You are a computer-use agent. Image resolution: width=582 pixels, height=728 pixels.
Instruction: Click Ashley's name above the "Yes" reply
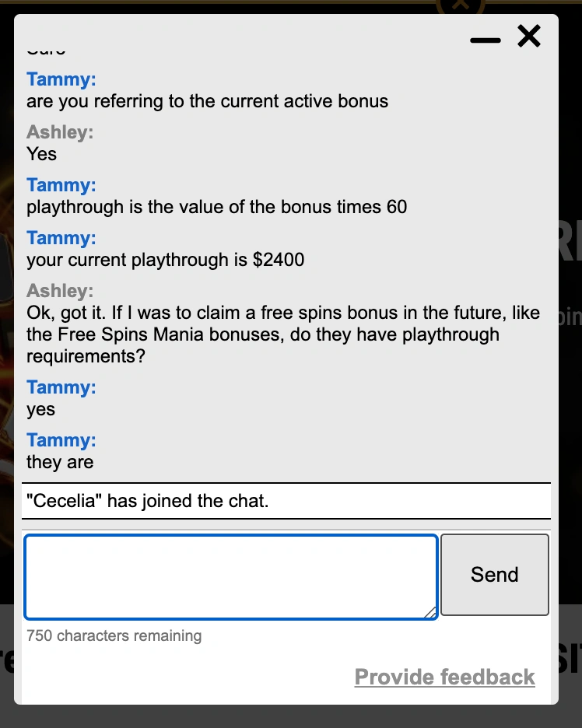60,132
